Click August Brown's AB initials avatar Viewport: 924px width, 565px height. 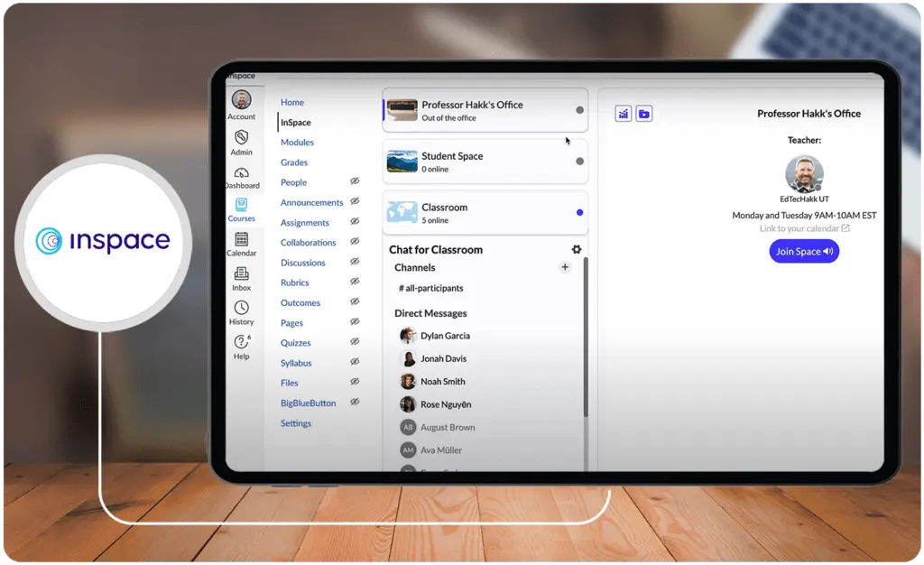pyautogui.click(x=408, y=427)
